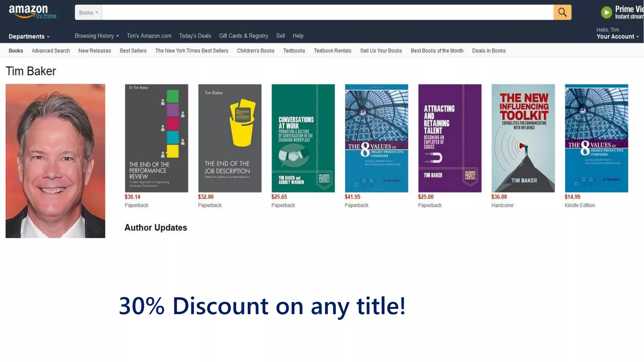Screen dimensions: 644x362
Task: Click the Prime Video play icon
Action: coord(606,13)
